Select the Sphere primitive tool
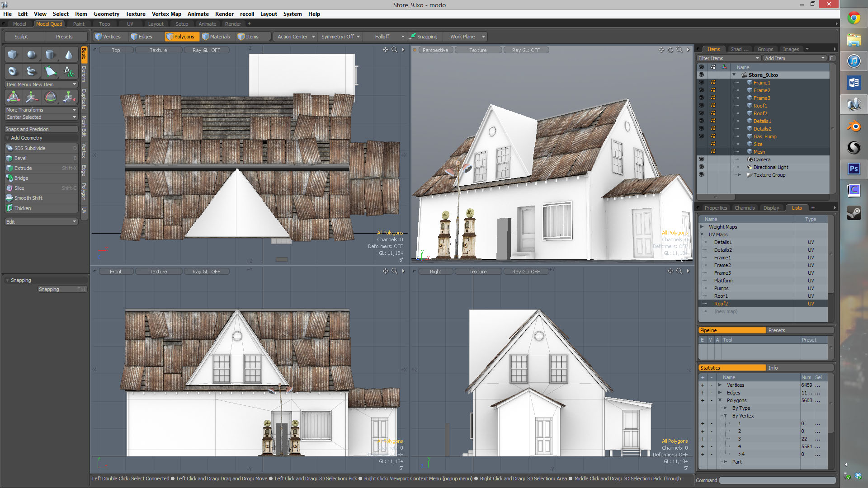Screen dimensions: 868x488 tap(31, 55)
